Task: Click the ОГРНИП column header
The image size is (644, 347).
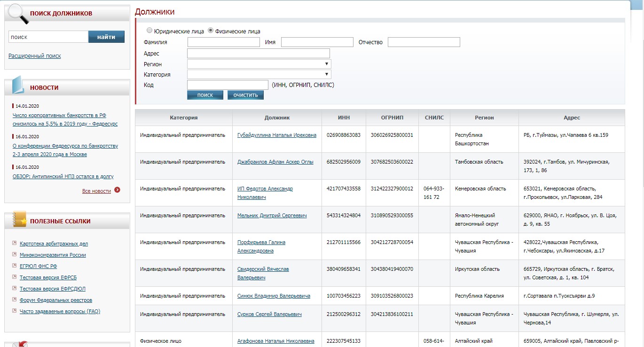Action: click(x=392, y=118)
